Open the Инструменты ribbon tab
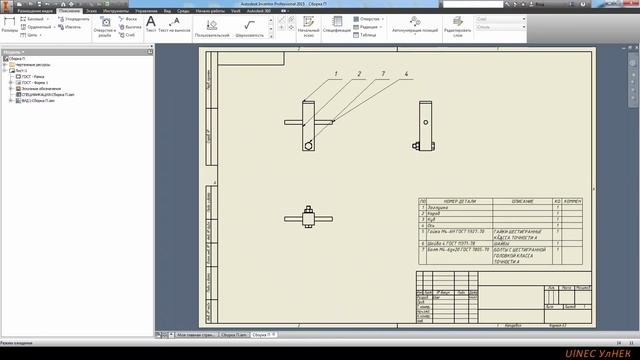640x360 pixels. coord(116,11)
